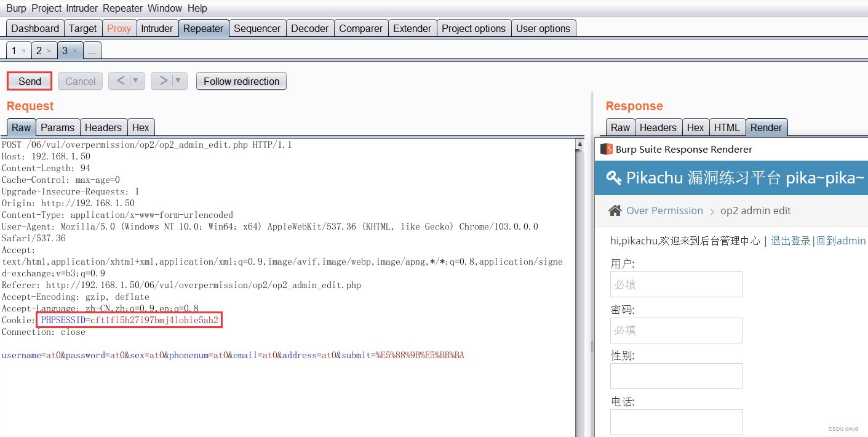The height and width of the screenshot is (437, 868).
Task: Open the forward history dropdown arrow
Action: [178, 81]
